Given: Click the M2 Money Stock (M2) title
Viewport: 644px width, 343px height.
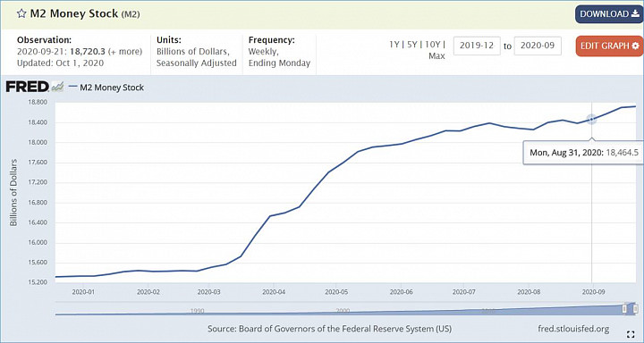Looking at the screenshot, I should click(x=85, y=13).
